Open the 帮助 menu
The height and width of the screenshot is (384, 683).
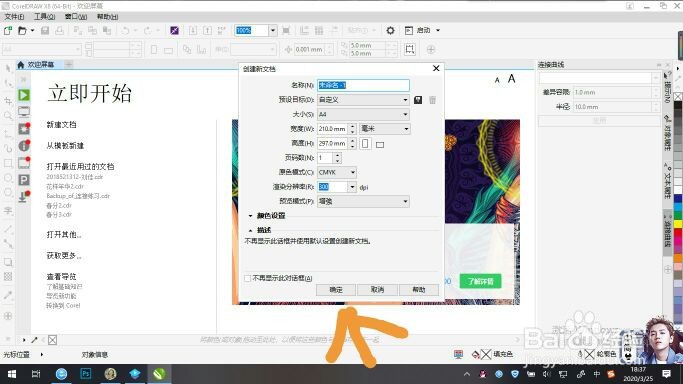(107, 17)
